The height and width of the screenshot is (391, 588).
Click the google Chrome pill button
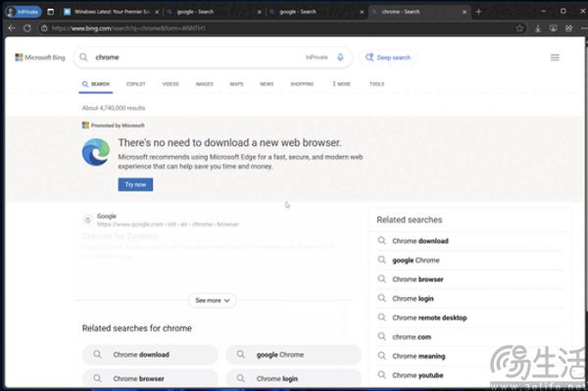click(x=294, y=355)
